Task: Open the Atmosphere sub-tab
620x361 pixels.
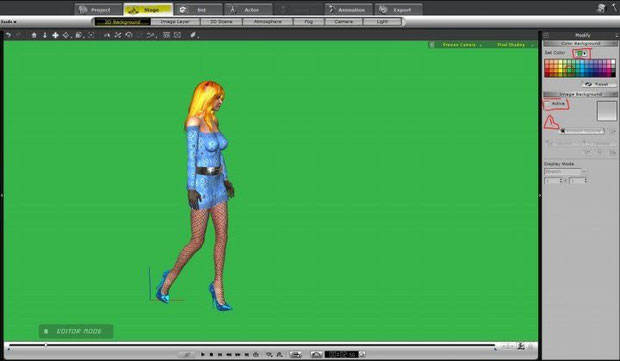Action: click(x=268, y=22)
